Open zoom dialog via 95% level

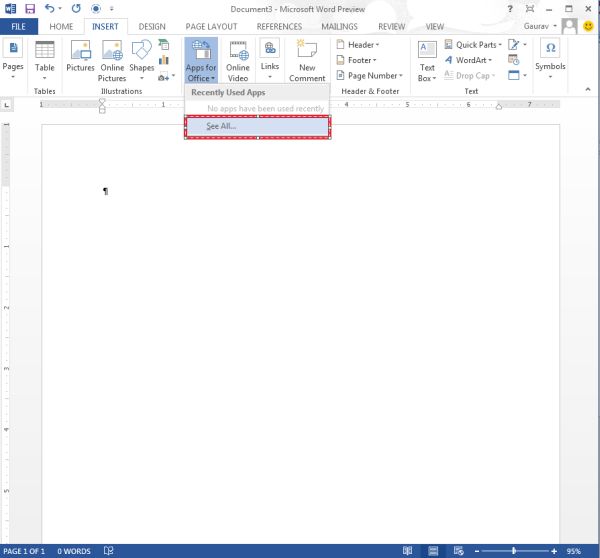(x=573, y=551)
